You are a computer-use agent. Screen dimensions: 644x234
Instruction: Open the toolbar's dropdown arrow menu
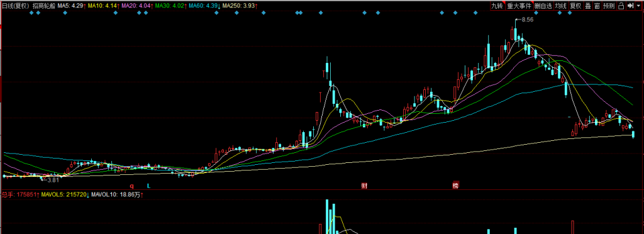[639, 6]
